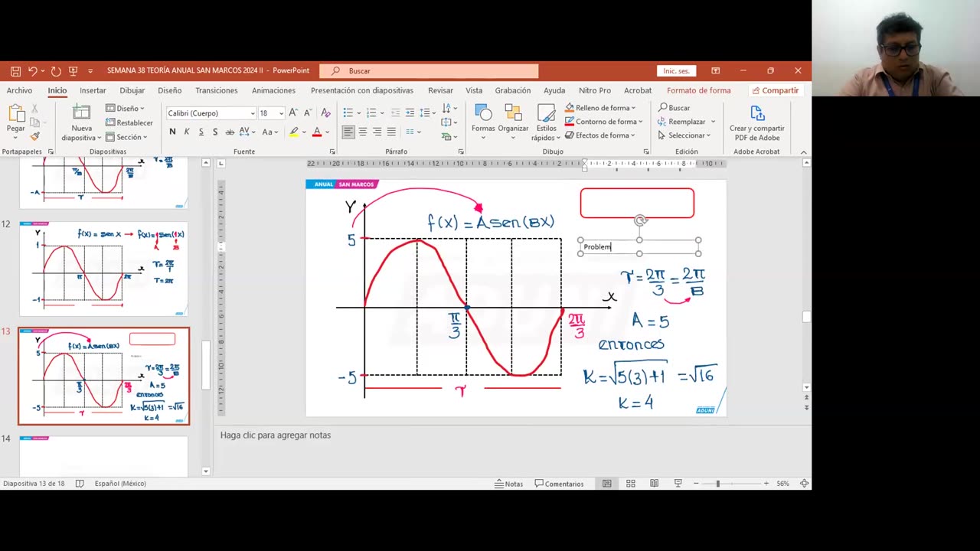The height and width of the screenshot is (551, 980).
Task: Click the Format Painter brush icon
Action: click(x=34, y=136)
